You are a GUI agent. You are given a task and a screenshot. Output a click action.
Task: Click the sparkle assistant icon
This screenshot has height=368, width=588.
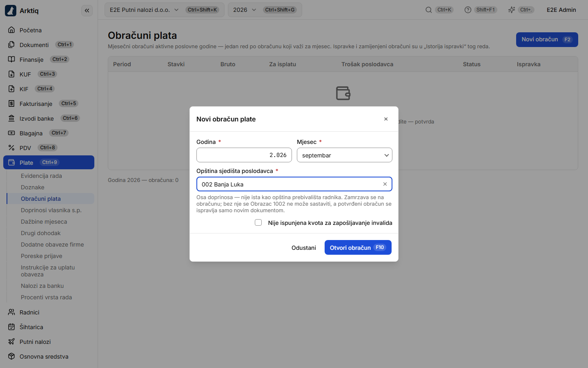511,10
